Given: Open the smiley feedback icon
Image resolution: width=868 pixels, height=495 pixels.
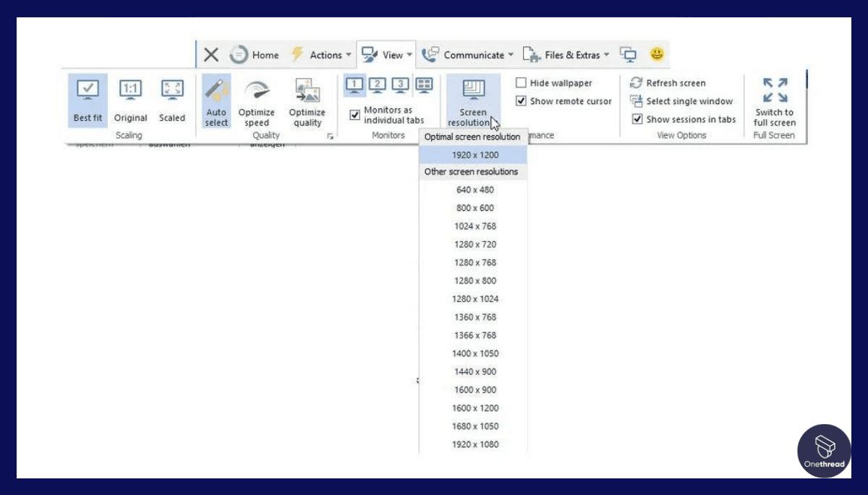Looking at the screenshot, I should click(x=657, y=53).
